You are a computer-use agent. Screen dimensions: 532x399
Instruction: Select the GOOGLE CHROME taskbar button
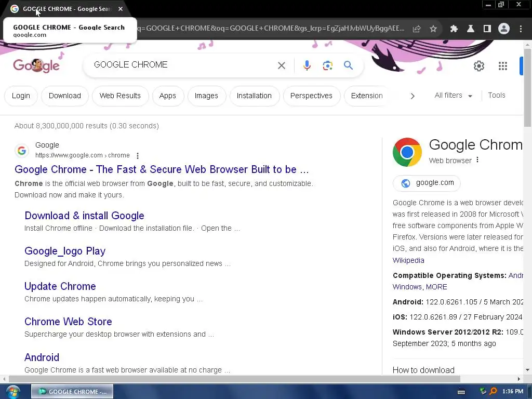click(x=72, y=392)
